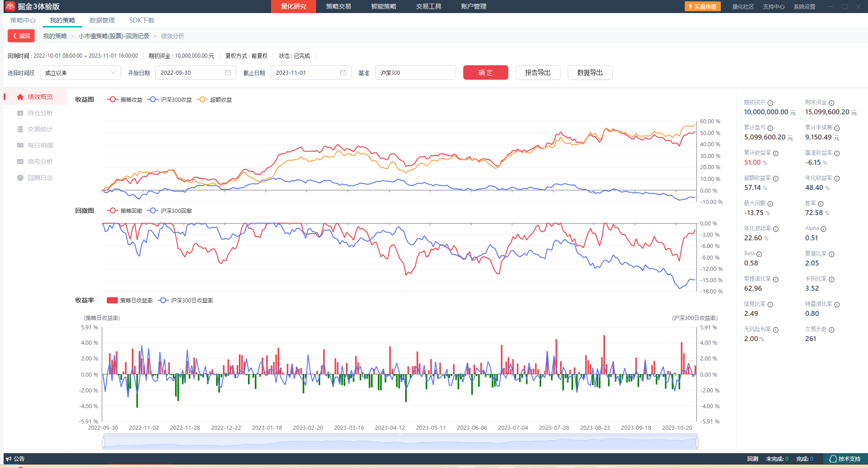Click the info icon beside 最大回撤
Screen dimensions: 868x468
tap(770, 204)
